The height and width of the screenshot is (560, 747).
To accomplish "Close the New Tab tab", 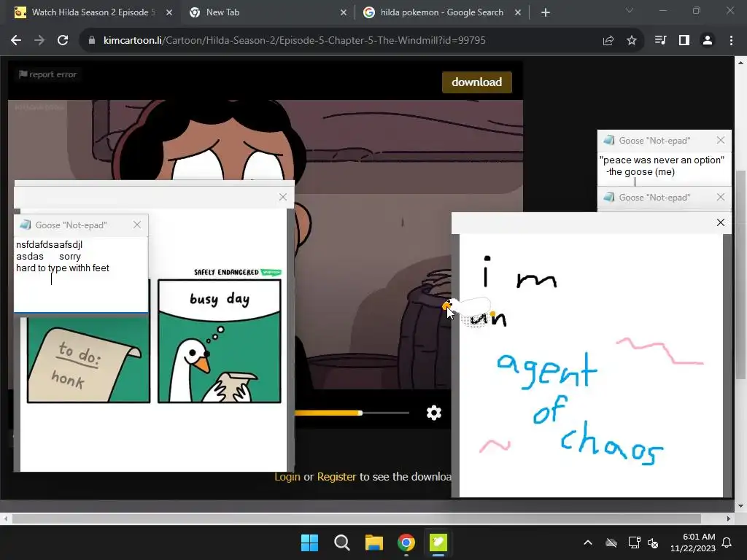I will click(x=344, y=12).
